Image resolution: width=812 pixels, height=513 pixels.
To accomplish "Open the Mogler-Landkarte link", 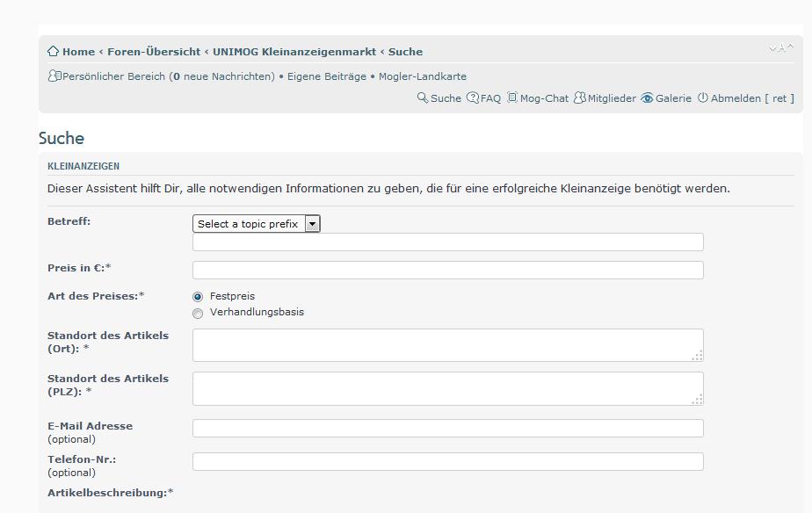I will (x=423, y=76).
